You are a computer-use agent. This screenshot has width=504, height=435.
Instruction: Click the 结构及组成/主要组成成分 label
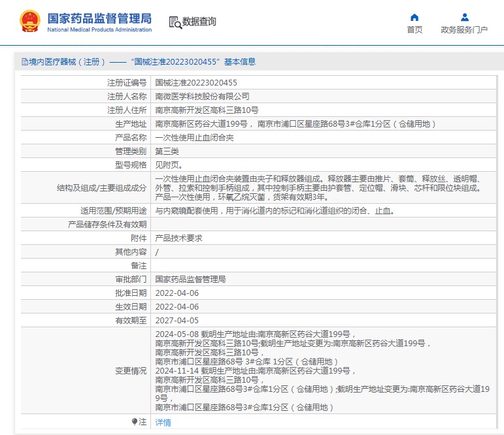pyautogui.click(x=101, y=188)
